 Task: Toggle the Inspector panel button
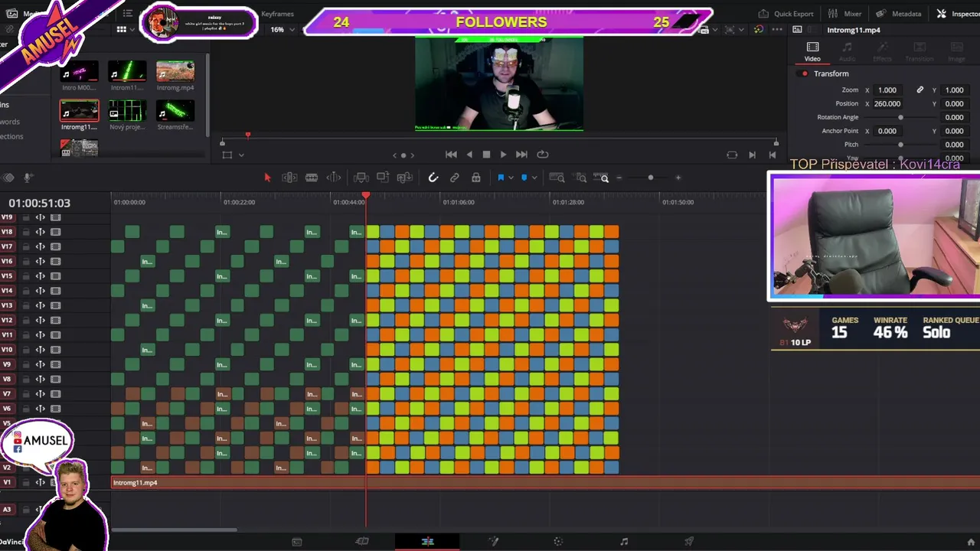coord(958,14)
